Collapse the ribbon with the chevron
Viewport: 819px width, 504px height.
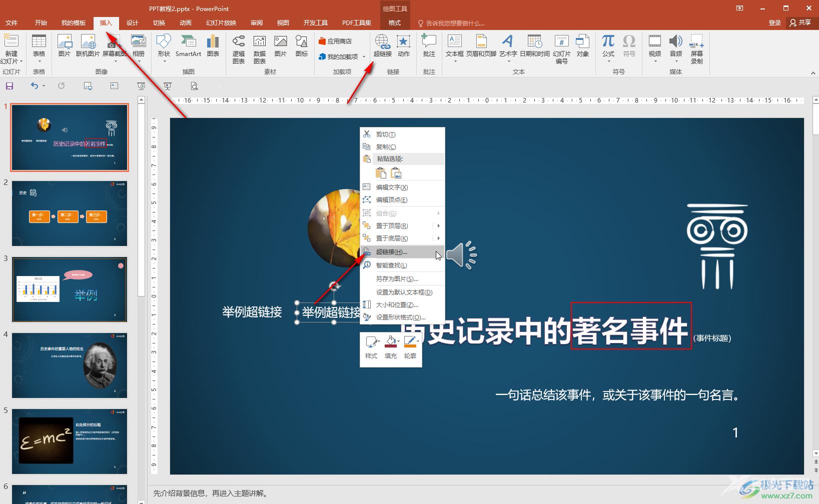pos(813,73)
